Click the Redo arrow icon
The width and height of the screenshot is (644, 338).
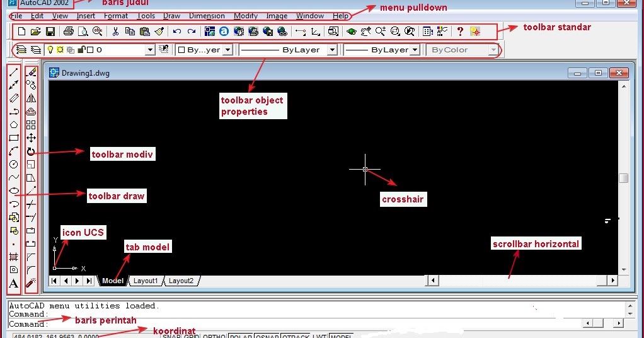click(x=192, y=32)
